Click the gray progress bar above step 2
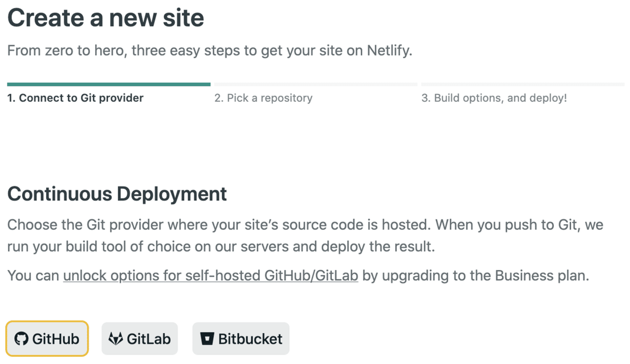The width and height of the screenshot is (630, 364). [316, 84]
